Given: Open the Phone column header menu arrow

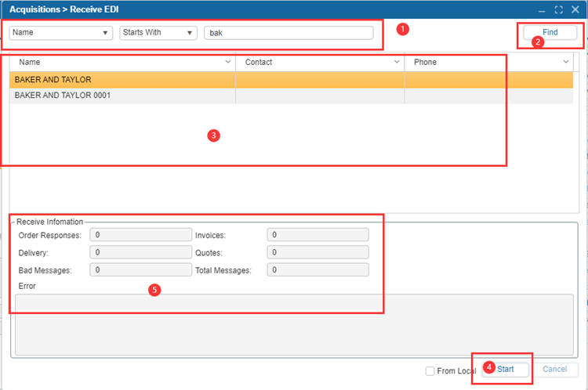Looking at the screenshot, I should tap(566, 62).
